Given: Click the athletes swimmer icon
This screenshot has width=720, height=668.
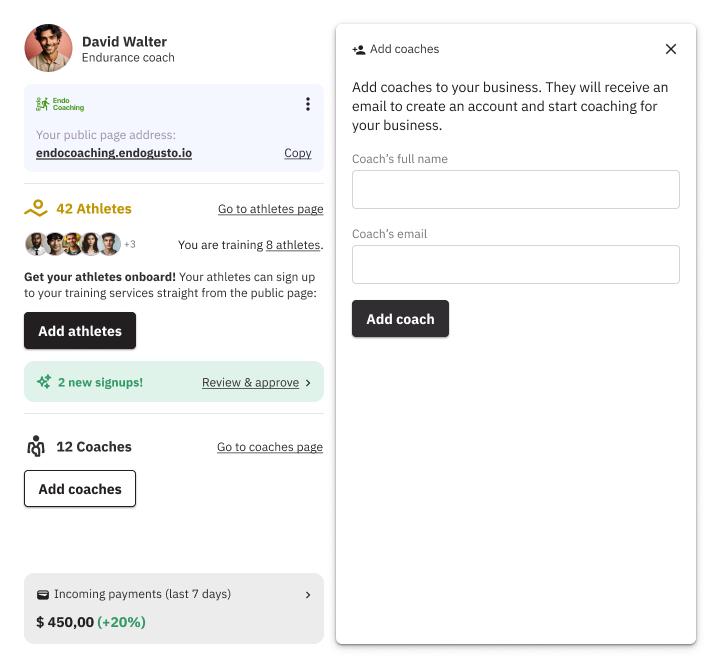Looking at the screenshot, I should 36,209.
